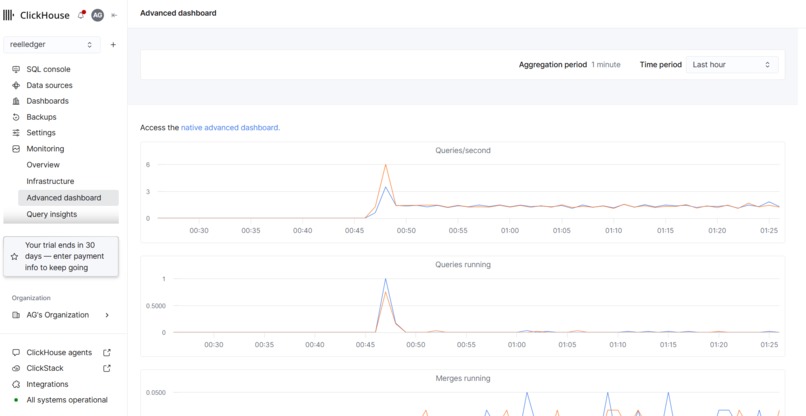Open Dashboards section

pos(47,101)
